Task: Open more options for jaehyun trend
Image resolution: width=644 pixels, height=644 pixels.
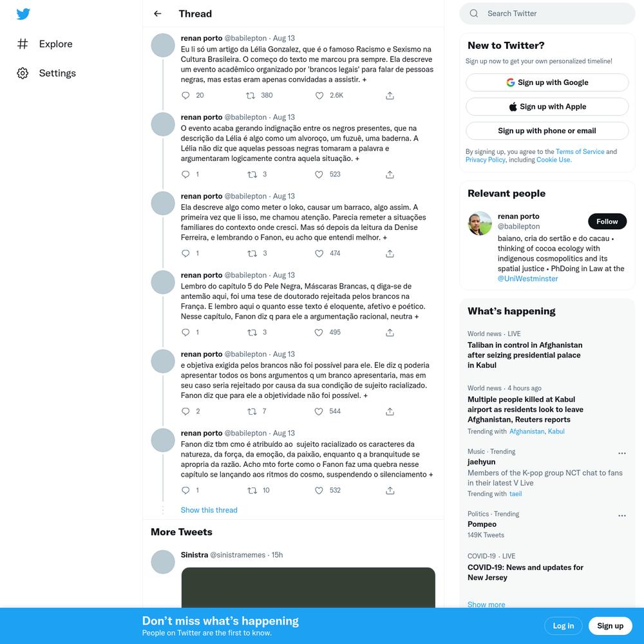Action: [x=622, y=453]
